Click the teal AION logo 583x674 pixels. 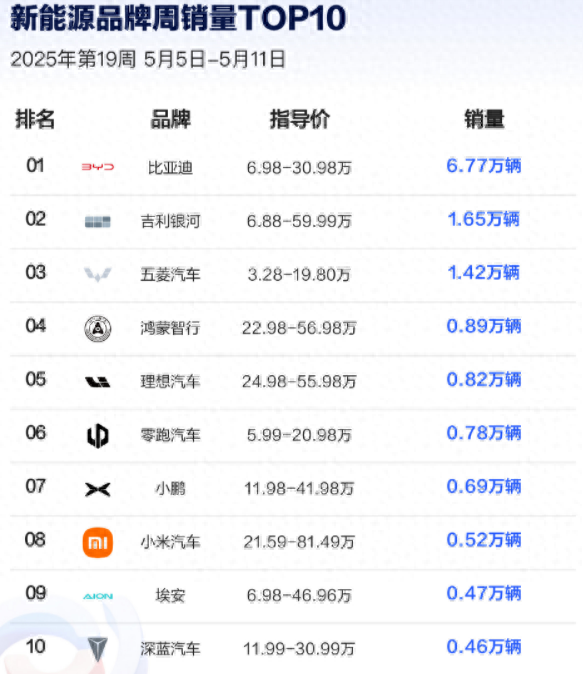click(98, 596)
